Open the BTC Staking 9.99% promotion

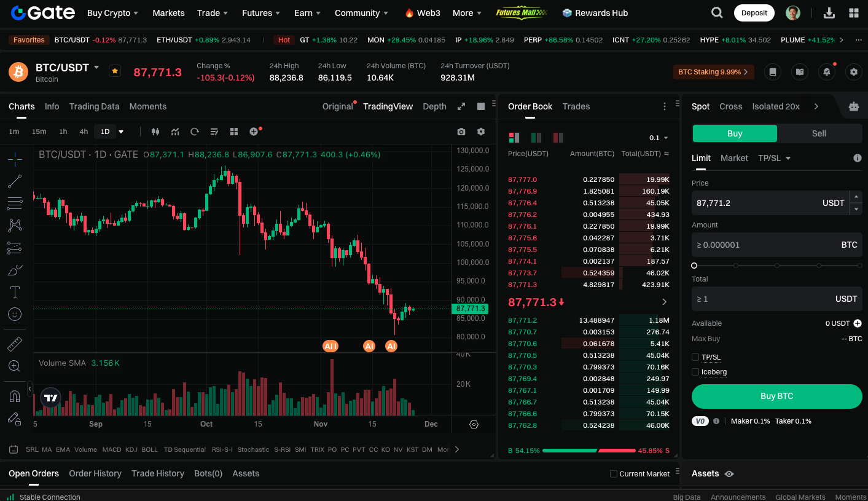[x=713, y=72]
